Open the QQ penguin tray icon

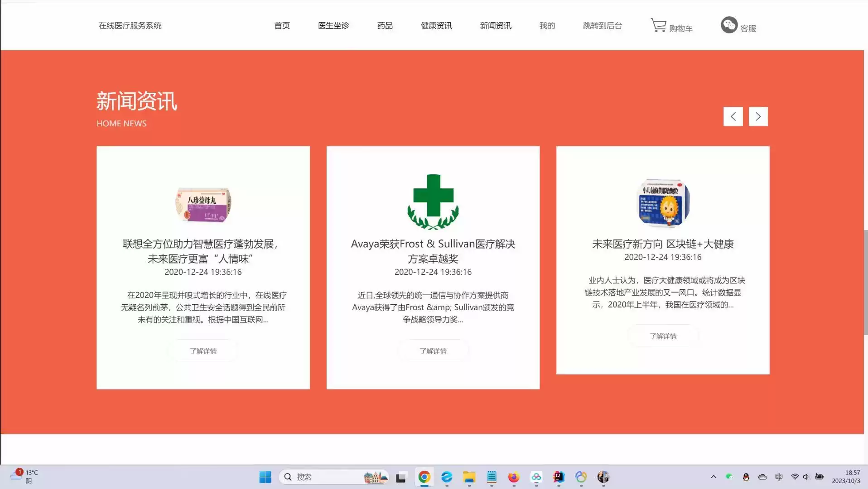point(746,477)
